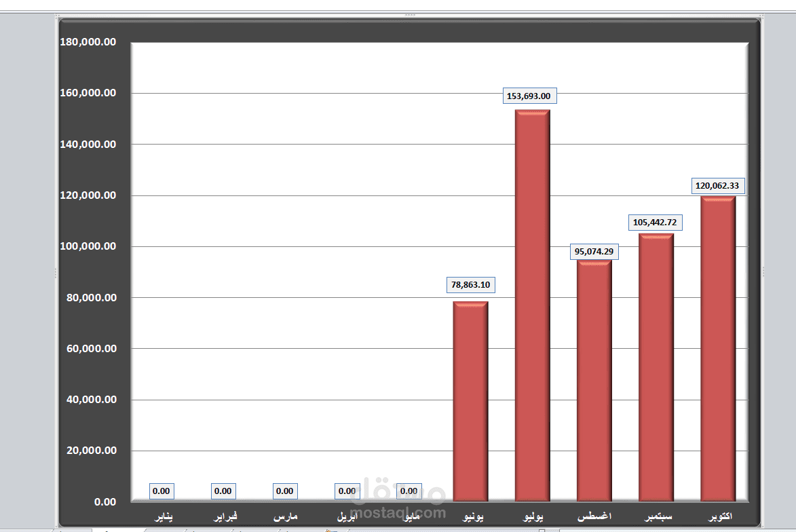Image resolution: width=796 pixels, height=532 pixels.
Task: Select the يوليو bar labeled 153,693.00
Action: point(533,305)
